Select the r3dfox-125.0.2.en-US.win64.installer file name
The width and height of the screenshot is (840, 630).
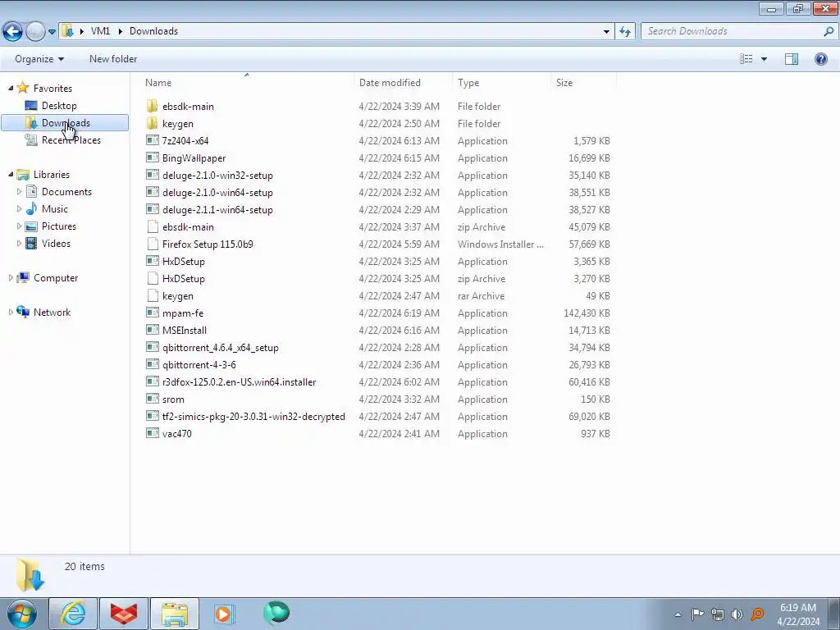click(239, 382)
